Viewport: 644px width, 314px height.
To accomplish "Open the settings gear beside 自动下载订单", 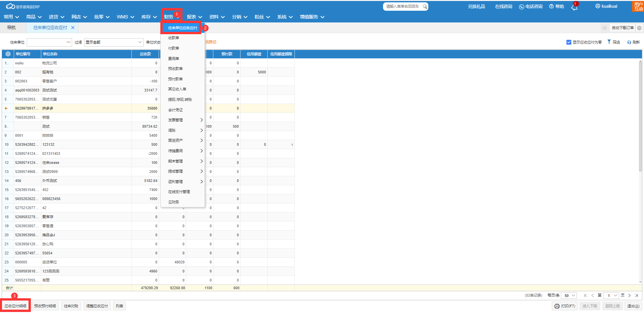I will click(639, 28).
